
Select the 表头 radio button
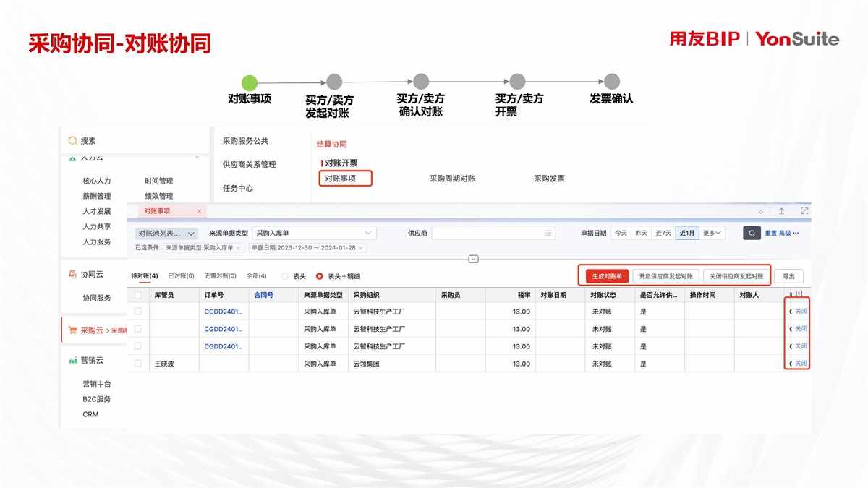pos(284,276)
